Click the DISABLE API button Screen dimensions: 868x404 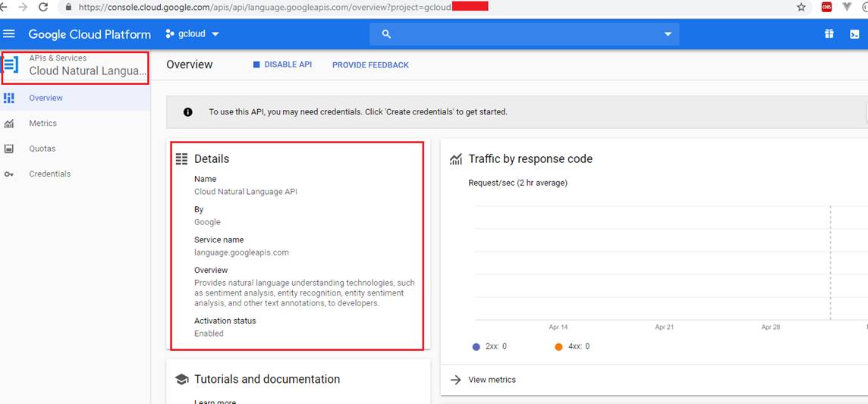(x=282, y=64)
